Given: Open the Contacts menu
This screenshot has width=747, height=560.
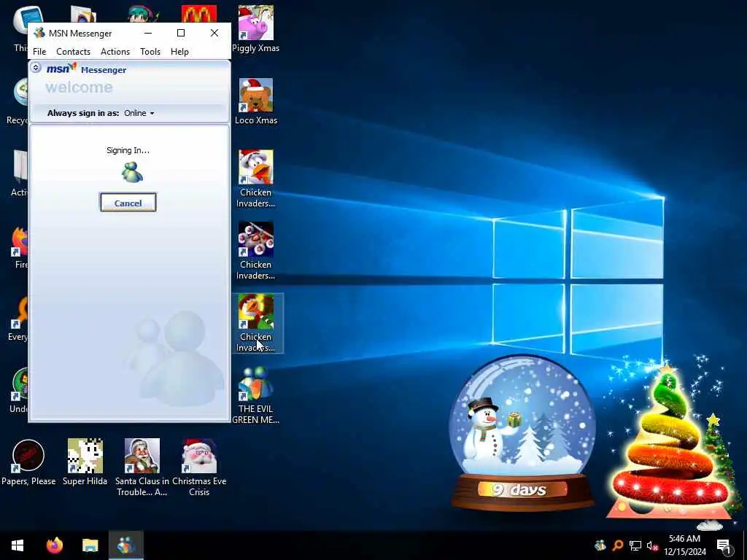Looking at the screenshot, I should (74, 52).
